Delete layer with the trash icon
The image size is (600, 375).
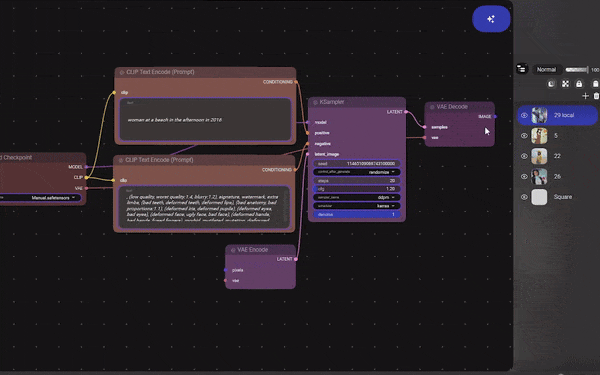tap(596, 96)
